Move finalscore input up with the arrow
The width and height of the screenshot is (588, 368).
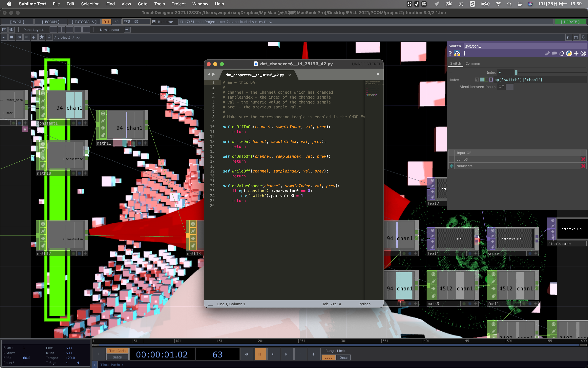point(451,166)
